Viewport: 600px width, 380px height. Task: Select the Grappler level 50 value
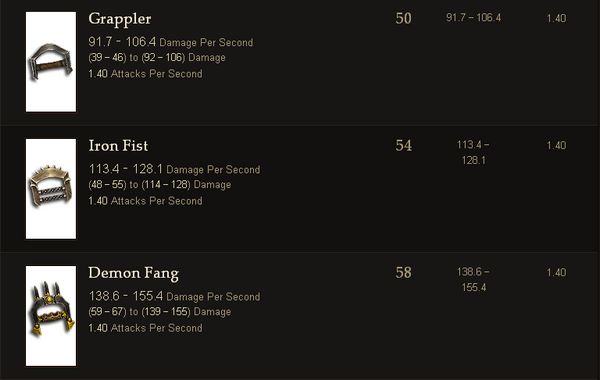[x=403, y=18]
